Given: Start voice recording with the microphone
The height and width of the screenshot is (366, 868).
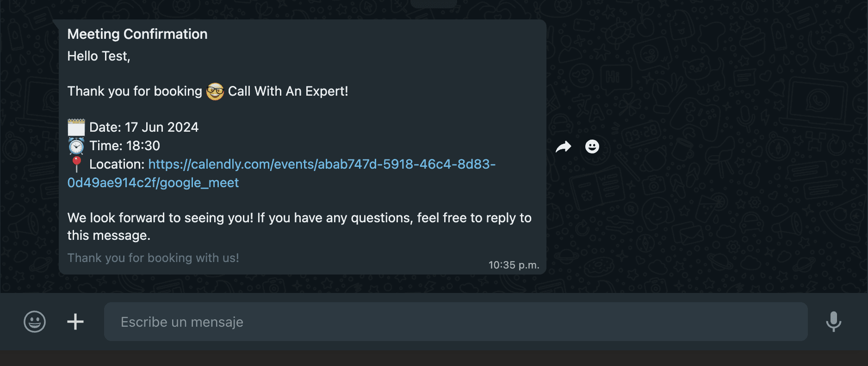Looking at the screenshot, I should pyautogui.click(x=833, y=322).
